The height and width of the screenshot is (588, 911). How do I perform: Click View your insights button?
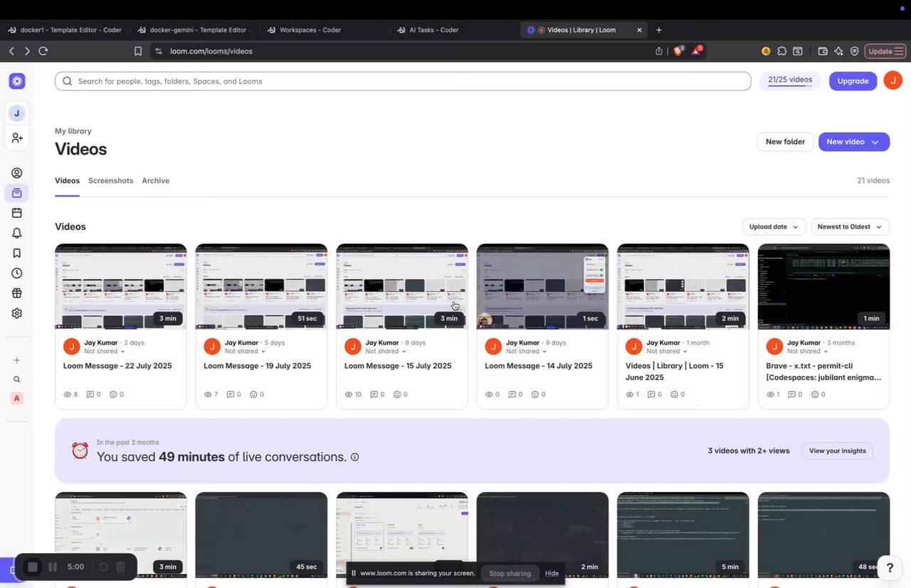click(x=838, y=451)
